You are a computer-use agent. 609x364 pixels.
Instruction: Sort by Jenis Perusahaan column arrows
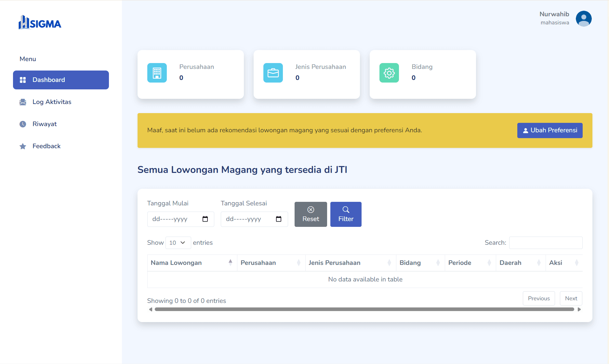tap(389, 263)
